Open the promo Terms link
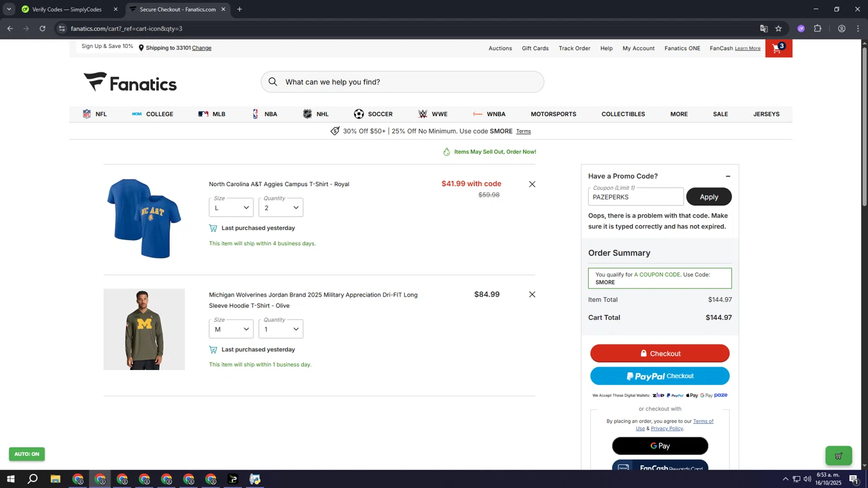The image size is (868, 488). [524, 131]
